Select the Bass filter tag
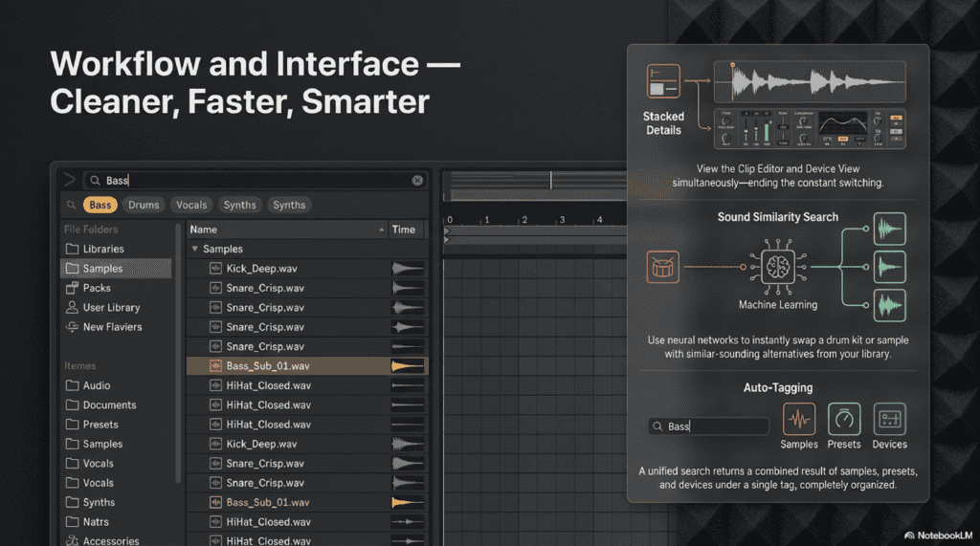Screen dimensions: 980x546 tap(100, 205)
